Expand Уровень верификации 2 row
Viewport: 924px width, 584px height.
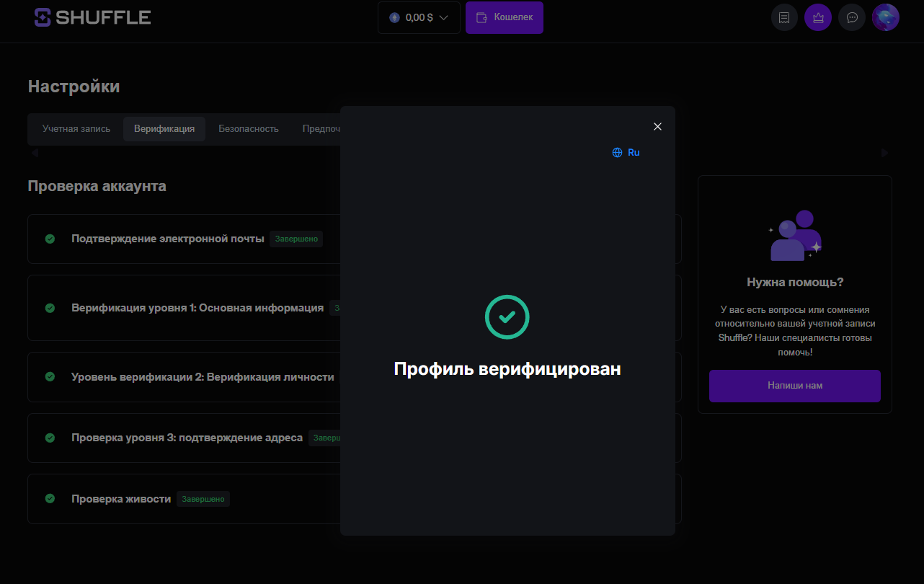click(x=203, y=377)
